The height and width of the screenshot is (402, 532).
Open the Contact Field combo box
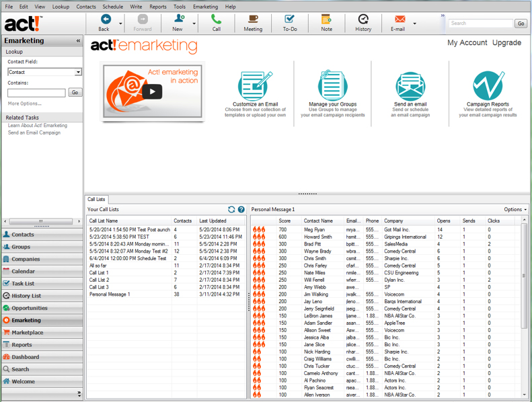45,72
